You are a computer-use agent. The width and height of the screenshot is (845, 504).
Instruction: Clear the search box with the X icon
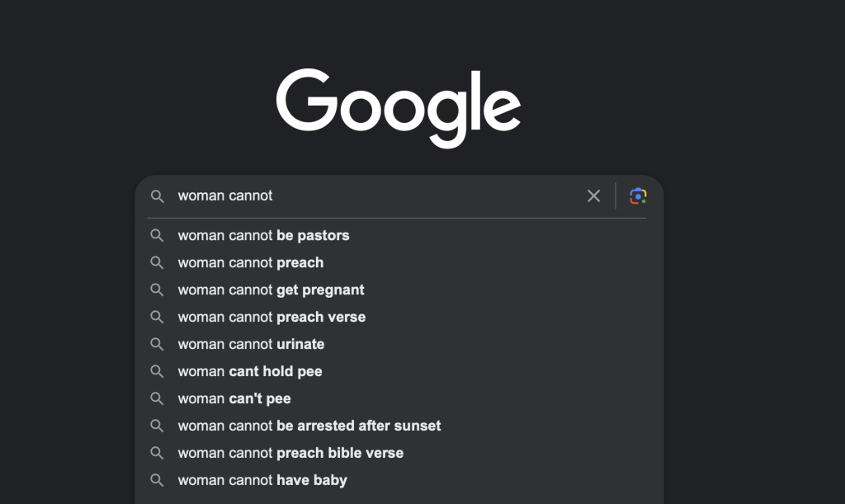click(593, 196)
